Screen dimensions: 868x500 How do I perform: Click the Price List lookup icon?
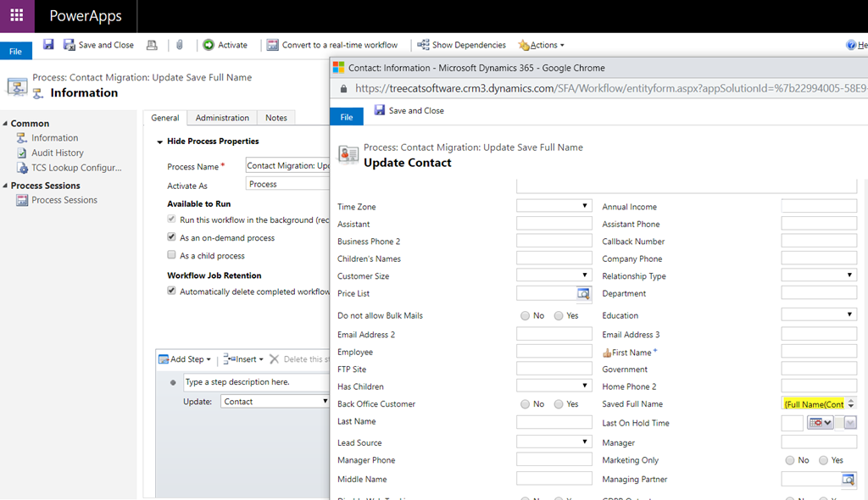coord(583,293)
